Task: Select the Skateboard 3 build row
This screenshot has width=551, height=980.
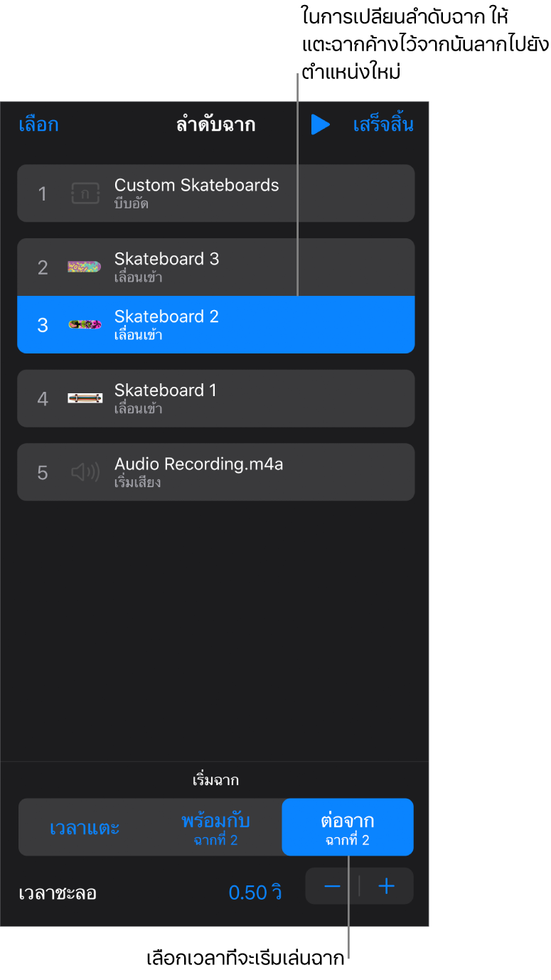Action: click(215, 267)
